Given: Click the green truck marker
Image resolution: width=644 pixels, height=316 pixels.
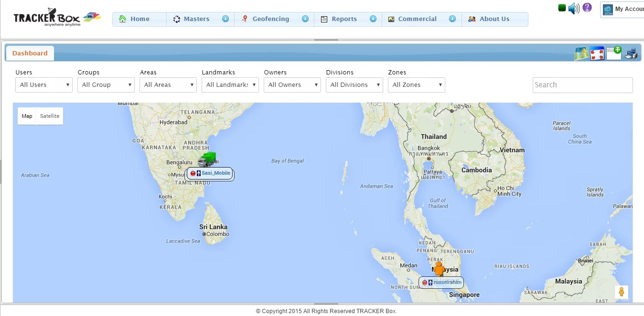Looking at the screenshot, I should pos(207,159).
